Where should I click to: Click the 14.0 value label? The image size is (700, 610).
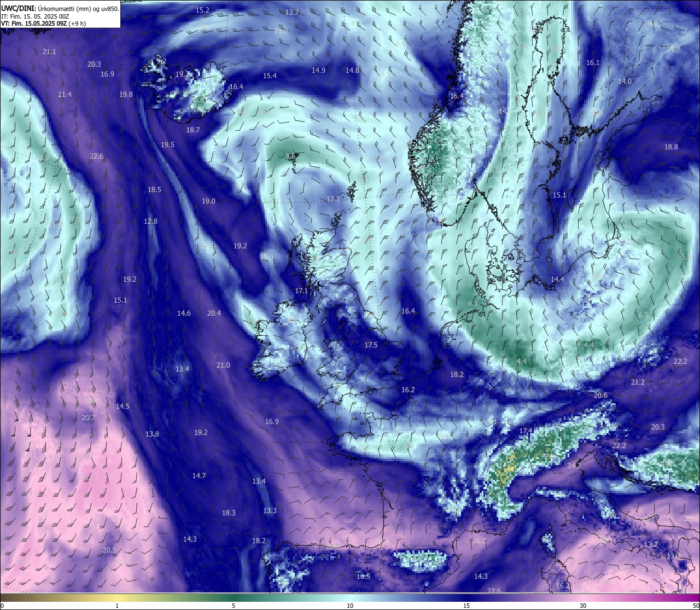[625, 81]
